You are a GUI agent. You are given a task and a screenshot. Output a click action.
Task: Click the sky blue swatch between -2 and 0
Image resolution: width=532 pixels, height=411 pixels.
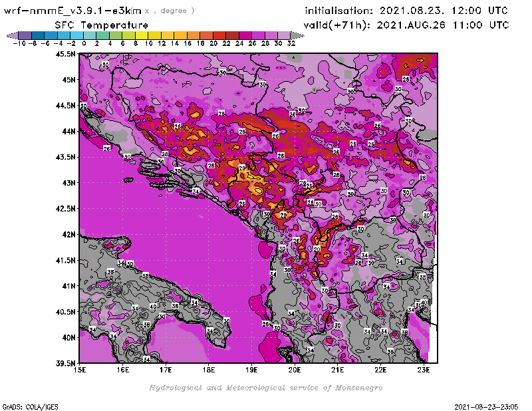pos(76,35)
